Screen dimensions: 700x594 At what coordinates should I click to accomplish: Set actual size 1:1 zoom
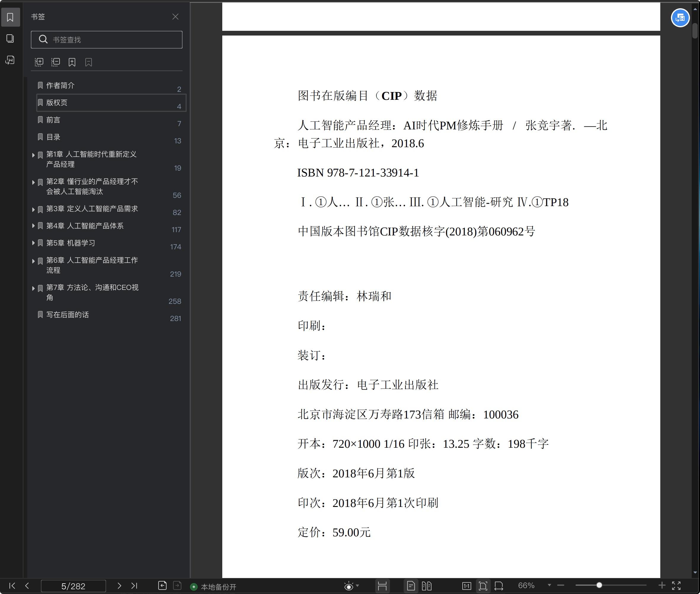point(466,586)
